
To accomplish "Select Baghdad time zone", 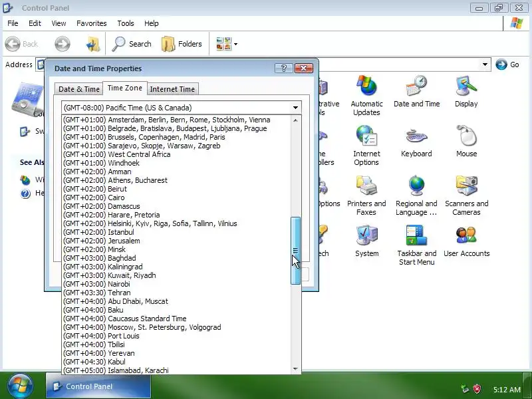I will click(176, 258).
